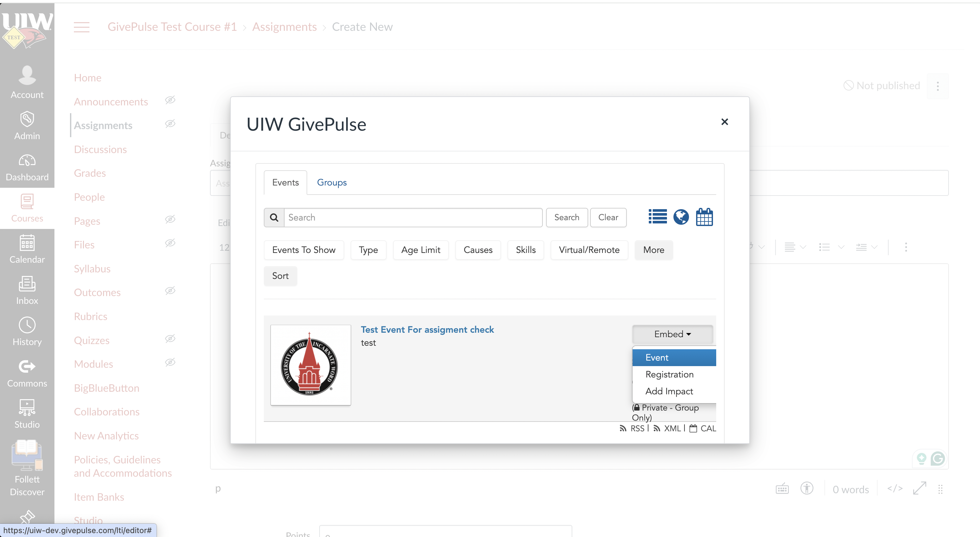Open the Syllabus course link
Screen dimensions: 980x537
coord(92,269)
